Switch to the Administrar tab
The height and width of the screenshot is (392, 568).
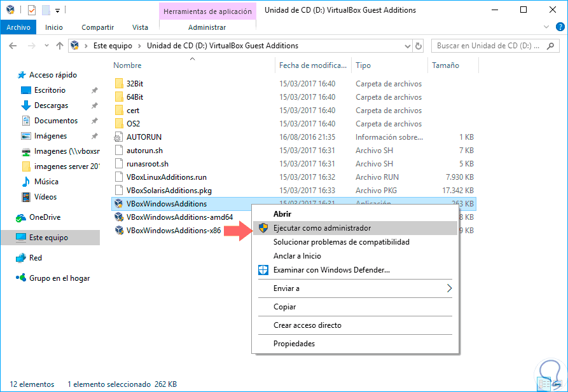(x=207, y=27)
